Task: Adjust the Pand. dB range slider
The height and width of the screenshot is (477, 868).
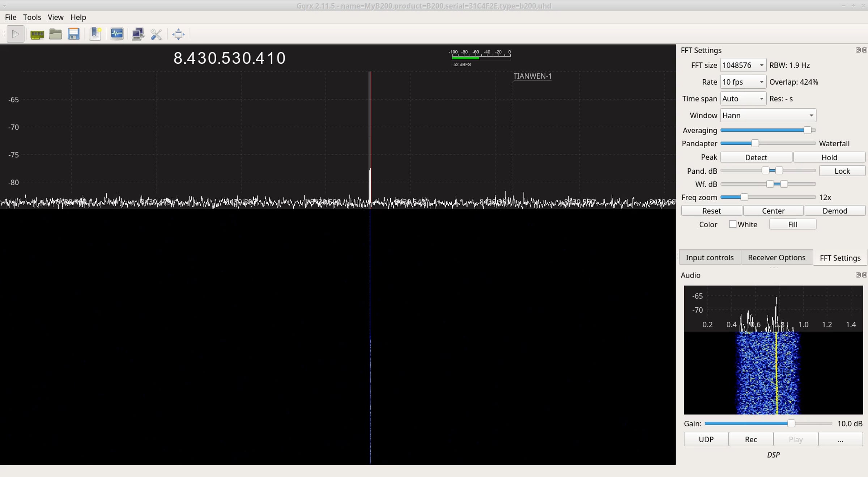Action: pyautogui.click(x=768, y=170)
